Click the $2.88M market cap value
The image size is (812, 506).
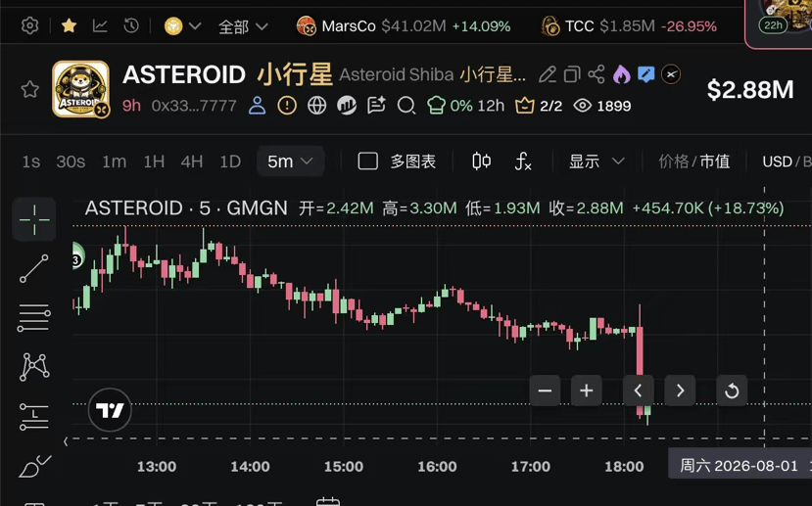point(750,89)
